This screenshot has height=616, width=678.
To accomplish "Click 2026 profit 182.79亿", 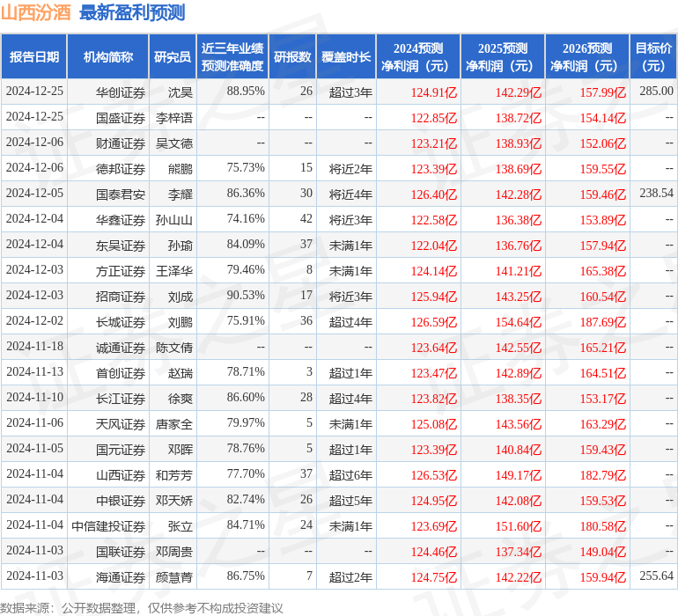I will pyautogui.click(x=603, y=475).
